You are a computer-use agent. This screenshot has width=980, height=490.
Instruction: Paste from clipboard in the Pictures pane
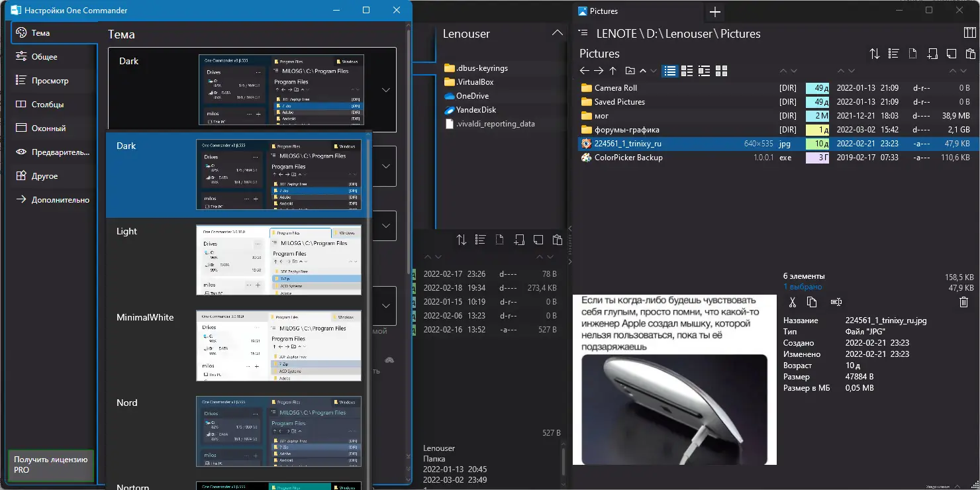pos(971,54)
